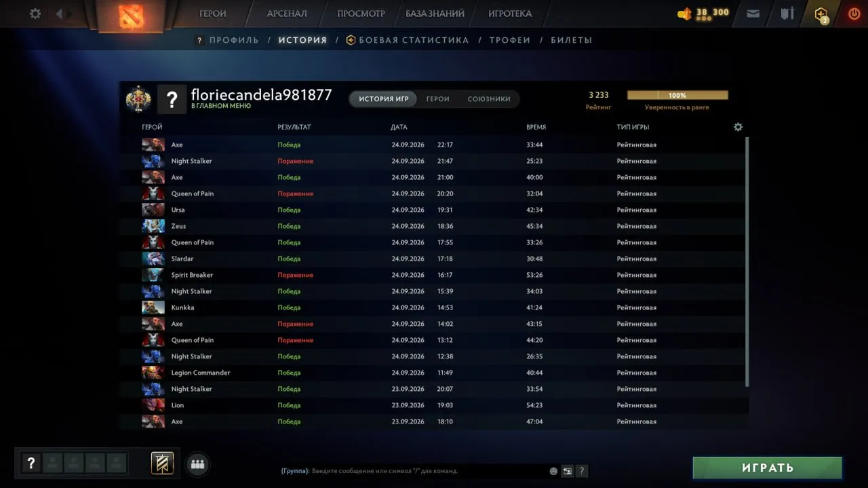Click the Slardar hero portrait
Viewport: 868px width, 488px height.
click(x=153, y=259)
